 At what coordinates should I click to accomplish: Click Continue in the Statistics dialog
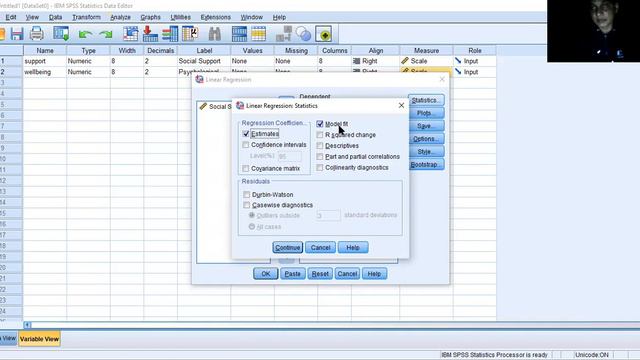coord(287,247)
